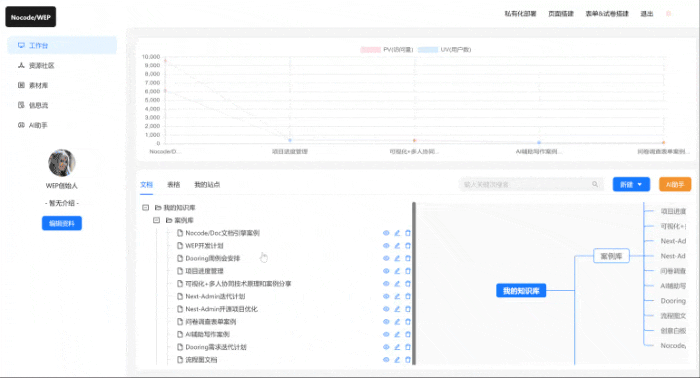Edit the Dooring周例会安排 document

click(397, 258)
